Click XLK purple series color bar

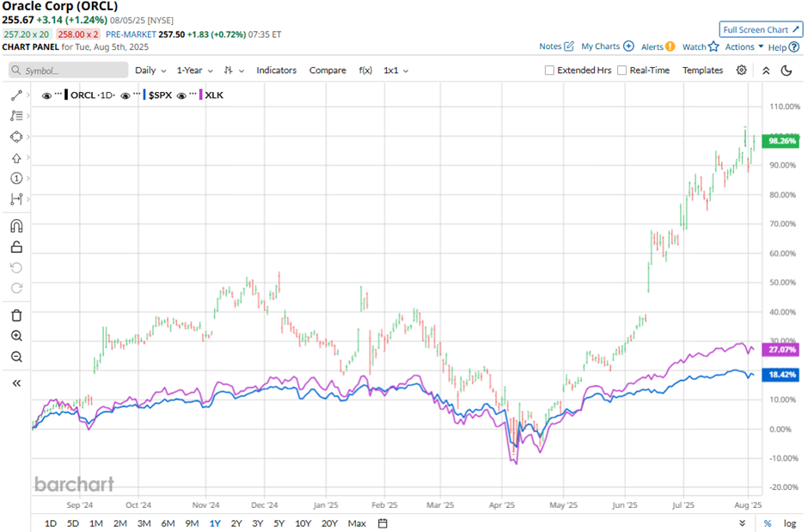201,95
